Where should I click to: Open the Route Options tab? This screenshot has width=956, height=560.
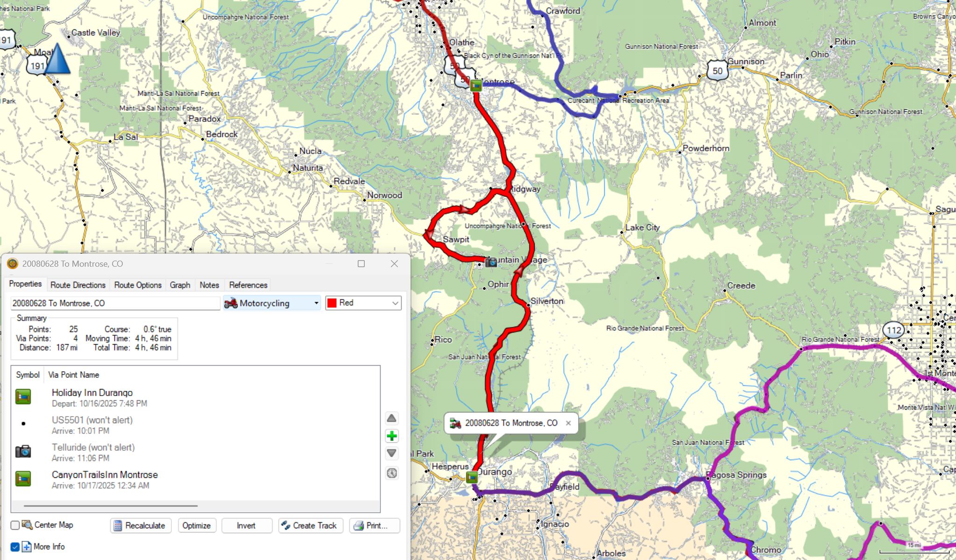[x=137, y=285]
